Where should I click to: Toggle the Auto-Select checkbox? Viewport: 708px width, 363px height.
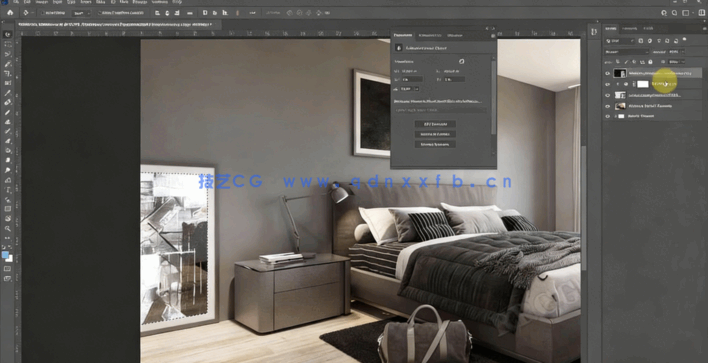(42, 13)
